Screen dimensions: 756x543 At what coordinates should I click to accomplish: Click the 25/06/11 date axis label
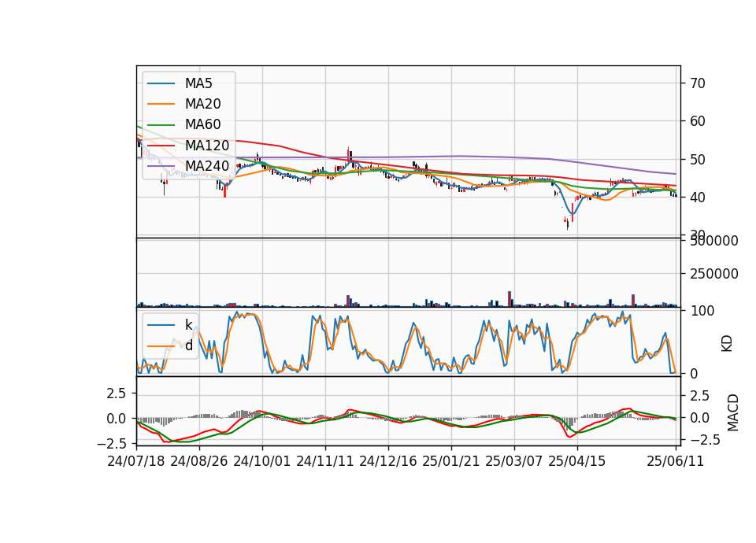coord(676,461)
